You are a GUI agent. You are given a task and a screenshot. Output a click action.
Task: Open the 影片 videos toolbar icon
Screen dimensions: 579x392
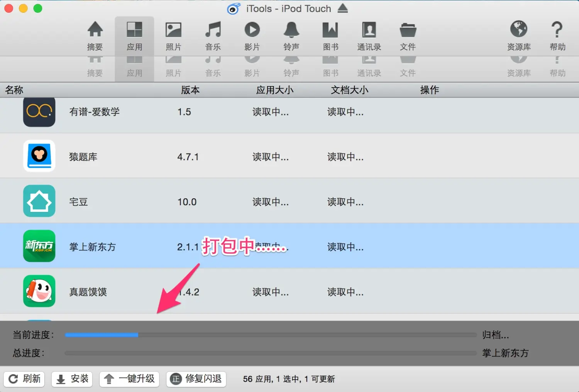pyautogui.click(x=252, y=36)
